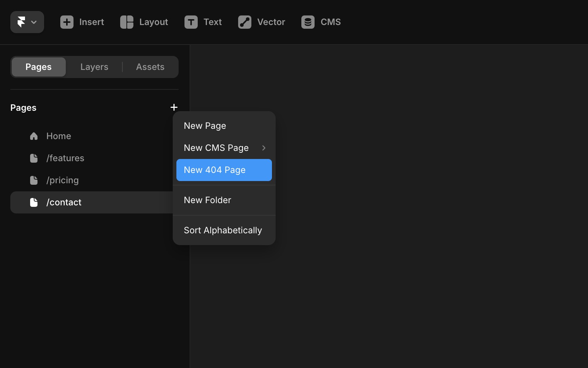Viewport: 588px width, 368px height.
Task: Click Sort Alphabetically option
Action: point(224,230)
